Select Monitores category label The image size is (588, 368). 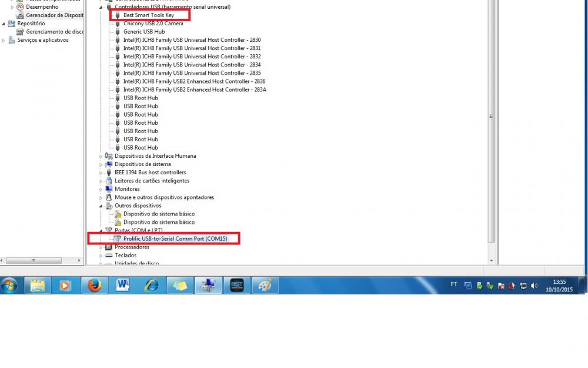(127, 189)
